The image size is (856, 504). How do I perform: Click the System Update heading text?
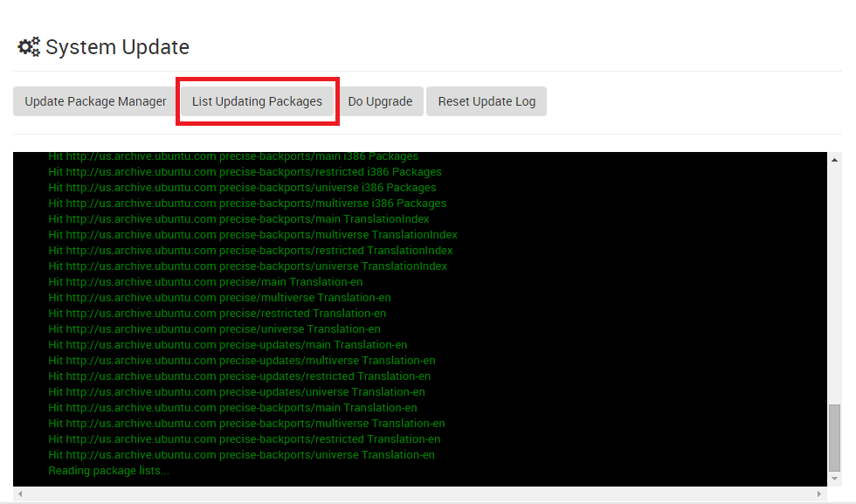pos(117,47)
